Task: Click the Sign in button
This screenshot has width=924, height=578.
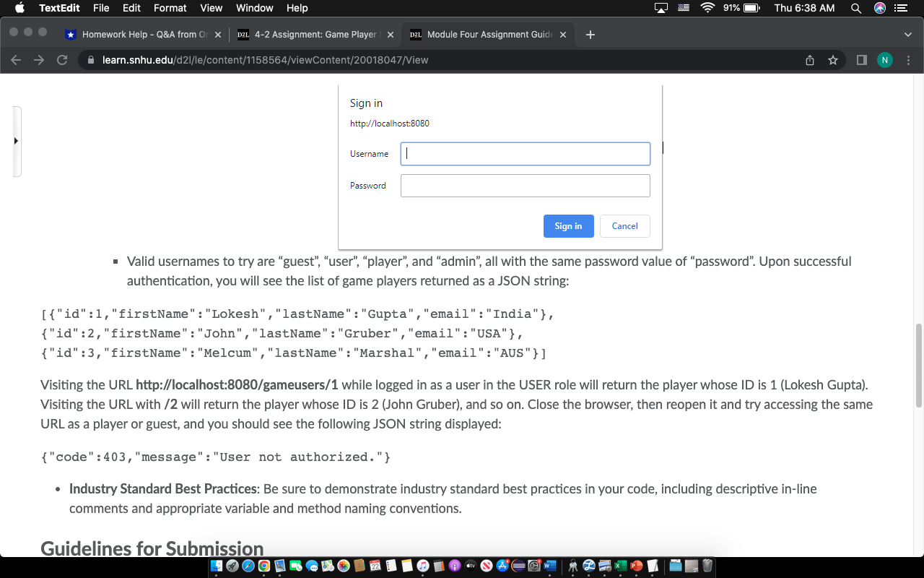Action: (x=568, y=225)
